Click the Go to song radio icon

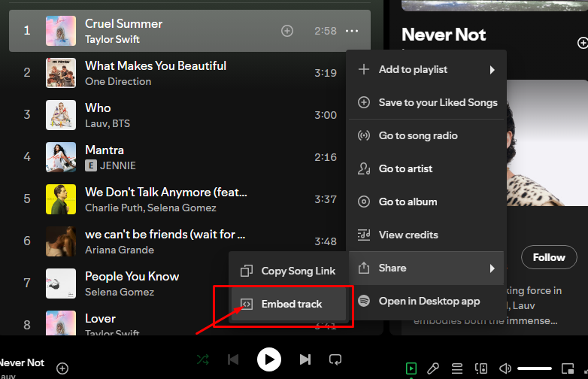[x=364, y=135]
